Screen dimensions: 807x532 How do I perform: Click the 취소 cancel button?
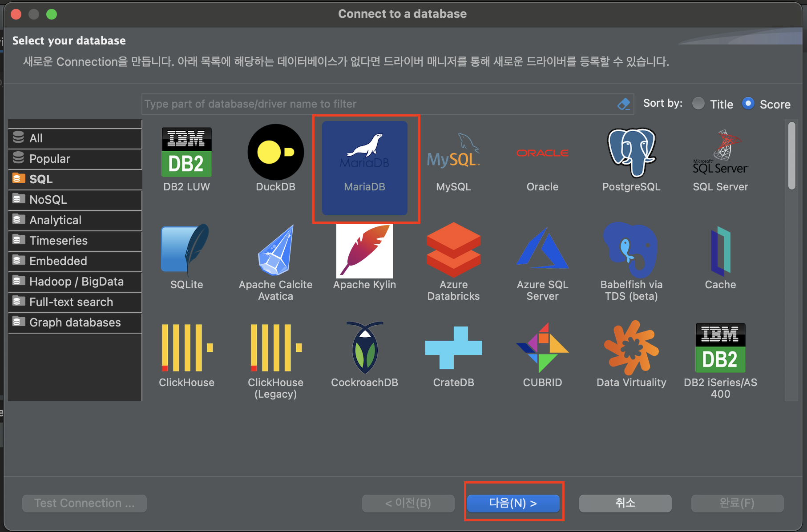(625, 503)
